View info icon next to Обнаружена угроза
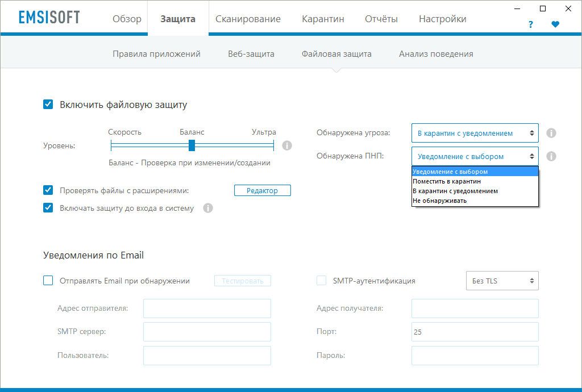 (551, 132)
